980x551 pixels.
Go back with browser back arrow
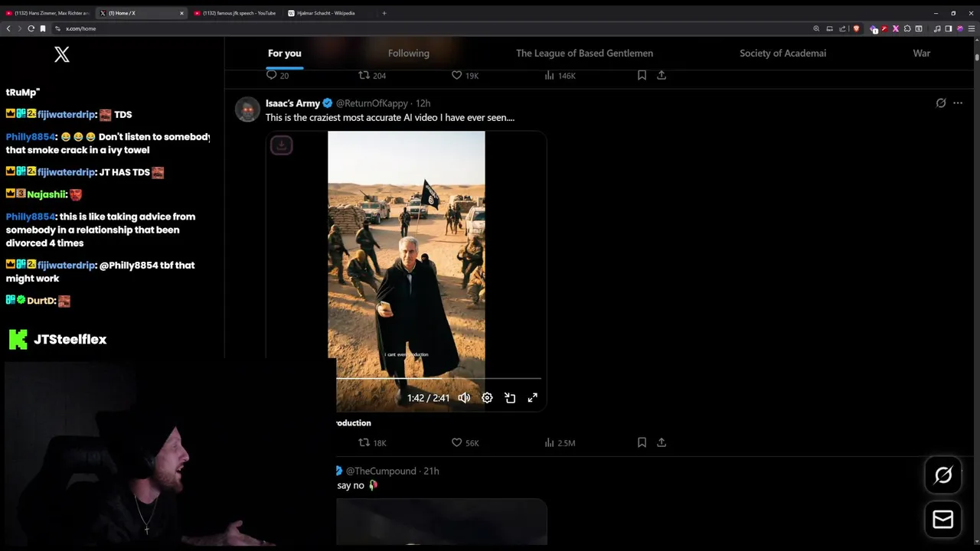[8, 28]
